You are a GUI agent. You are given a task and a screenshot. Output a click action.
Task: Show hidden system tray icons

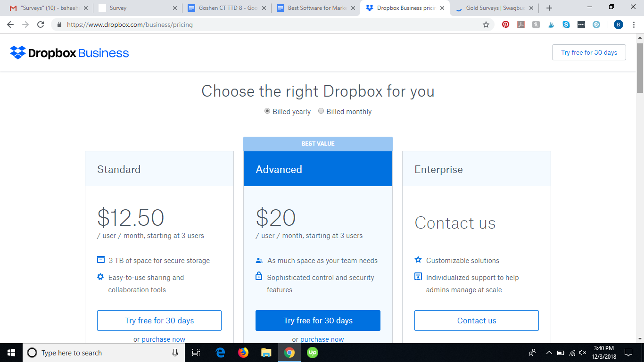[549, 353]
